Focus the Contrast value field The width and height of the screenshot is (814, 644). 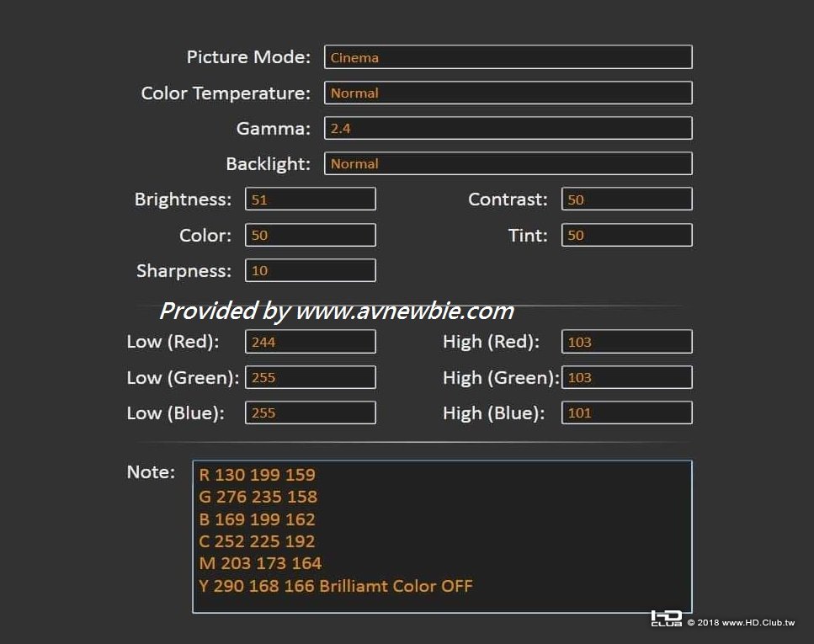[x=627, y=200]
